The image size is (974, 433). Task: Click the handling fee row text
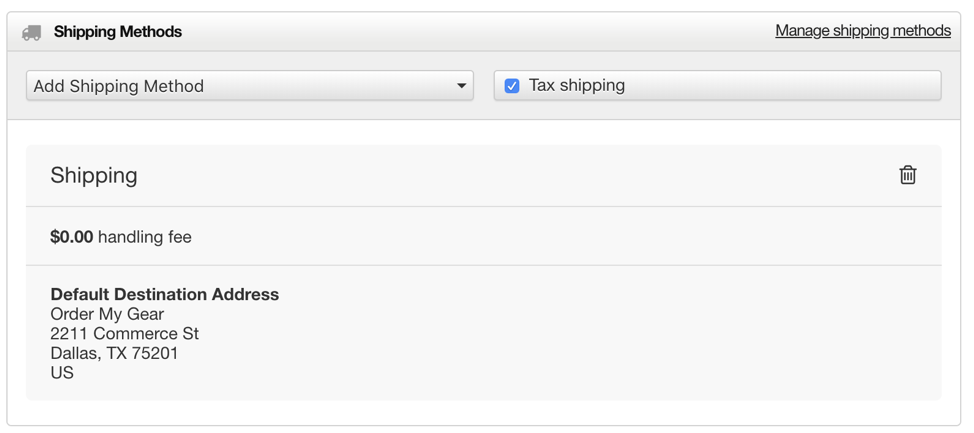tap(121, 237)
